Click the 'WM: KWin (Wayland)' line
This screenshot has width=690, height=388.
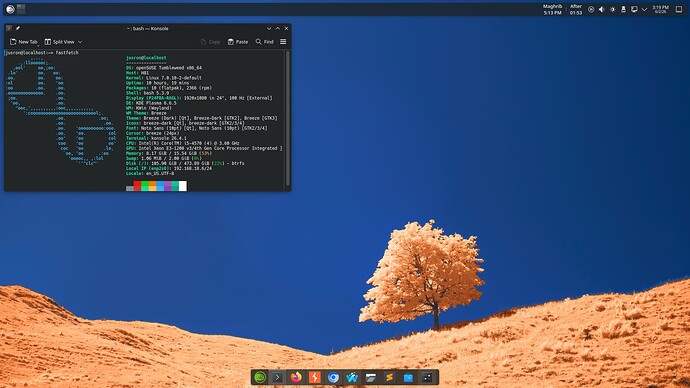(x=149, y=108)
